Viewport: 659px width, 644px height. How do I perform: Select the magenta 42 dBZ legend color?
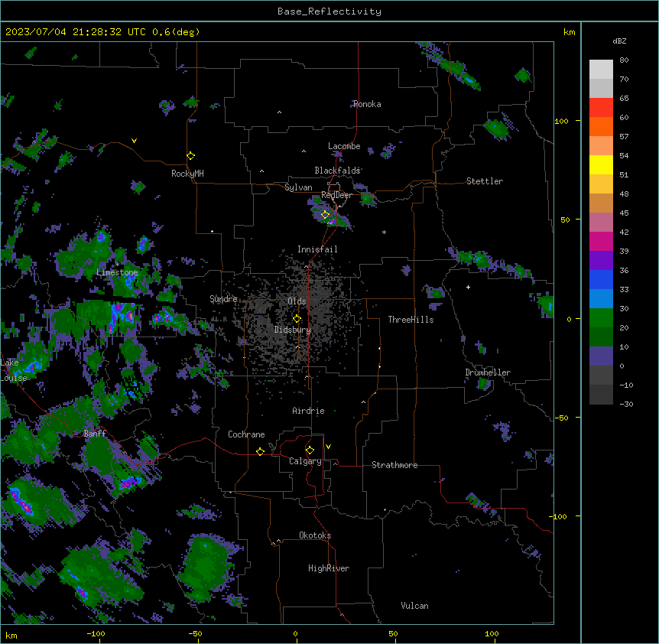click(x=601, y=241)
